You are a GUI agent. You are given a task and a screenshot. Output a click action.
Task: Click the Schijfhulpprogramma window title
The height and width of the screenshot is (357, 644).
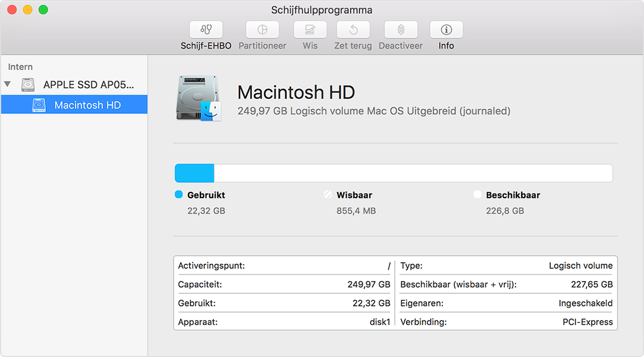[322, 10]
